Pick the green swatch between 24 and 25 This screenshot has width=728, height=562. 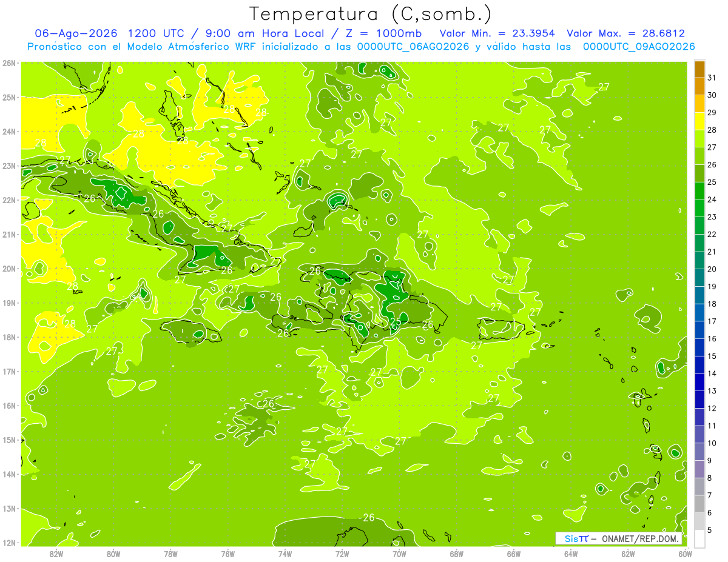tap(699, 190)
